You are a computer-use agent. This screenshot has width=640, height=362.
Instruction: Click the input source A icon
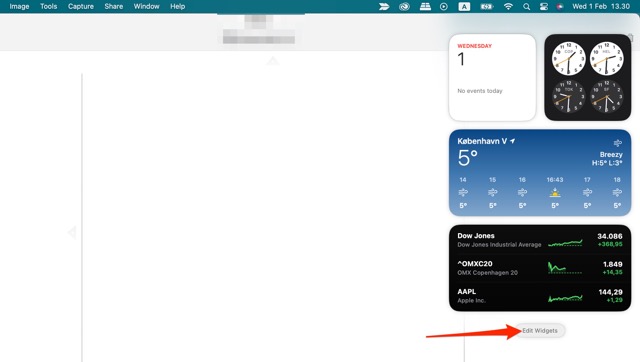[x=464, y=7]
